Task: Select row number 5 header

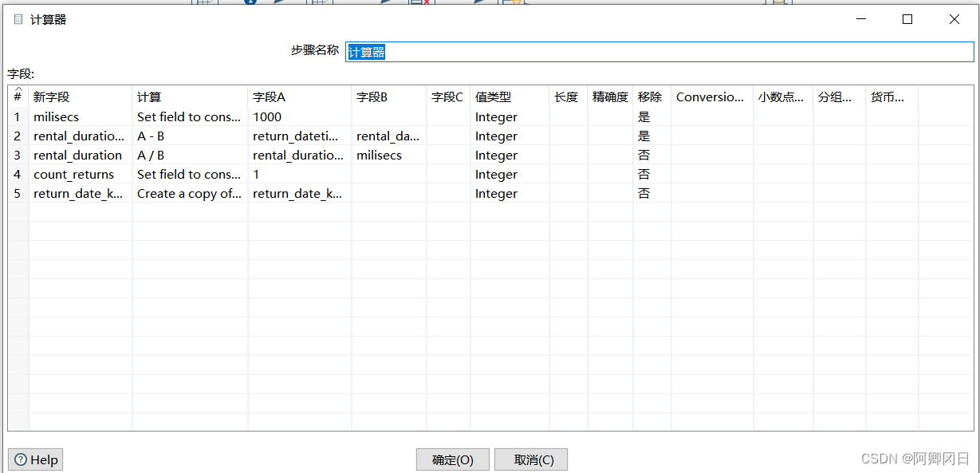Action: tap(18, 194)
